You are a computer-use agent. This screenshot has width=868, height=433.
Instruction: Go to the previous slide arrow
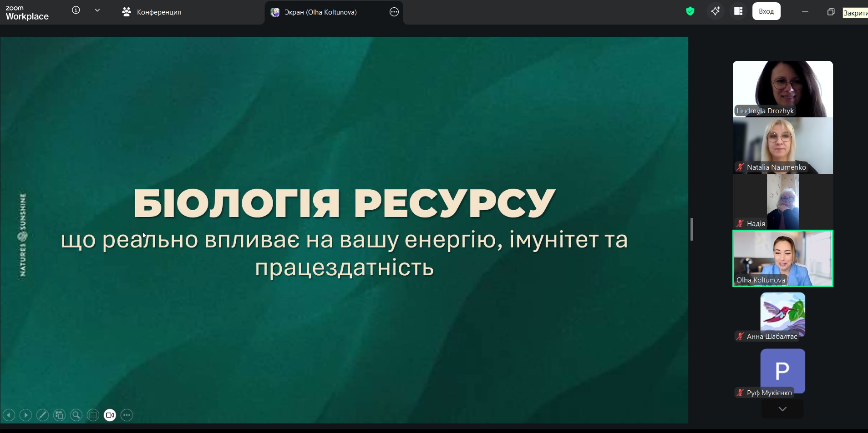[x=9, y=415]
